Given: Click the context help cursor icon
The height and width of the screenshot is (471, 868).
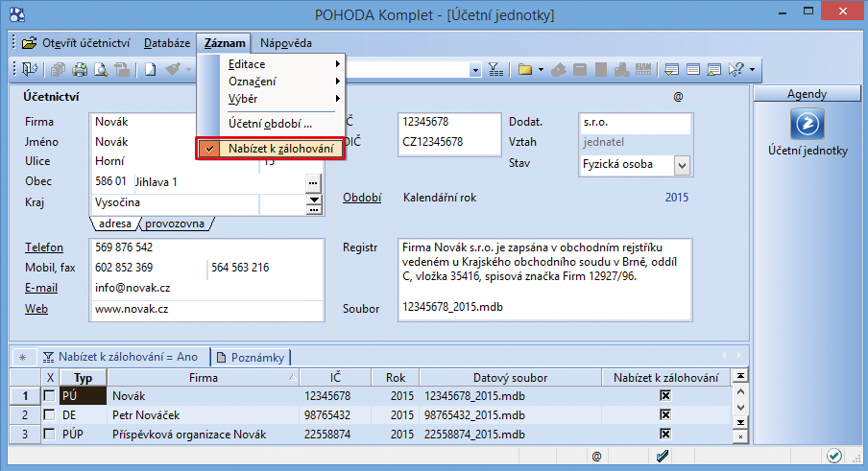Looking at the screenshot, I should (x=736, y=69).
